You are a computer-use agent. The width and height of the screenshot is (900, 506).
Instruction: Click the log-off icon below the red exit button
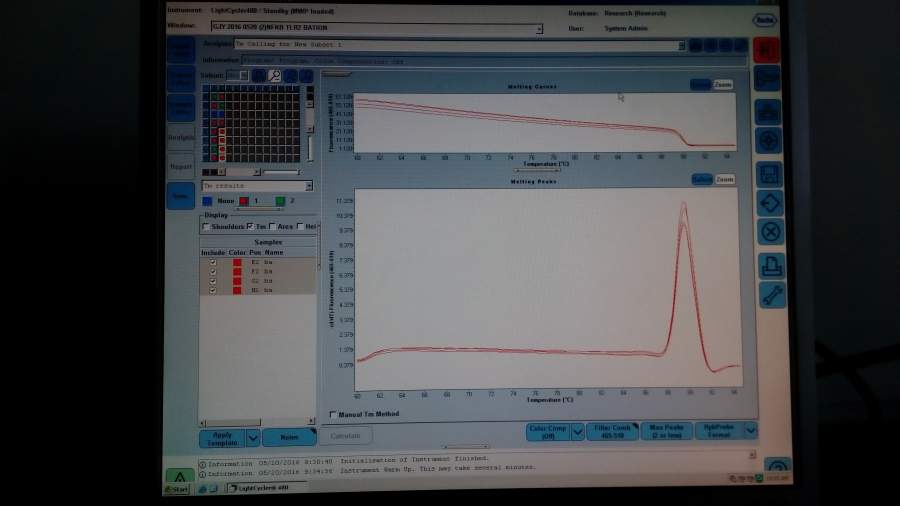click(x=767, y=79)
